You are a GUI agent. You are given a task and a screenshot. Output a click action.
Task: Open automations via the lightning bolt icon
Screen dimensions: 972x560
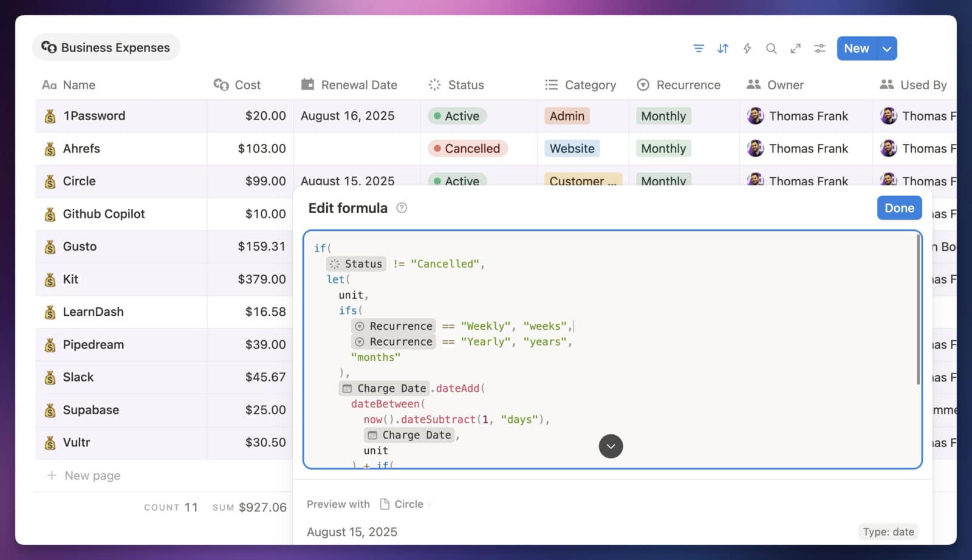tap(747, 48)
